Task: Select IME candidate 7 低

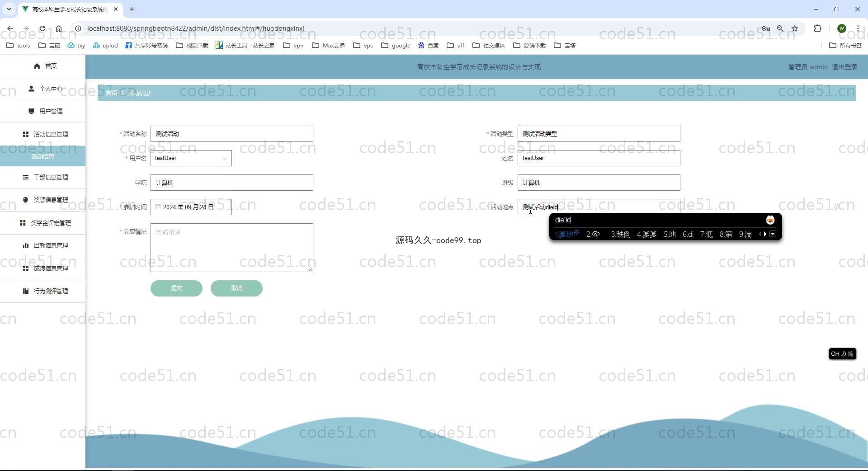Action: [x=707, y=234]
